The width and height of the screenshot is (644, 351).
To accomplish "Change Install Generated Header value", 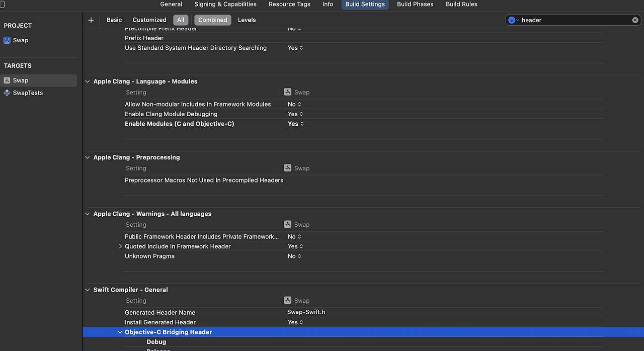I will click(x=295, y=322).
